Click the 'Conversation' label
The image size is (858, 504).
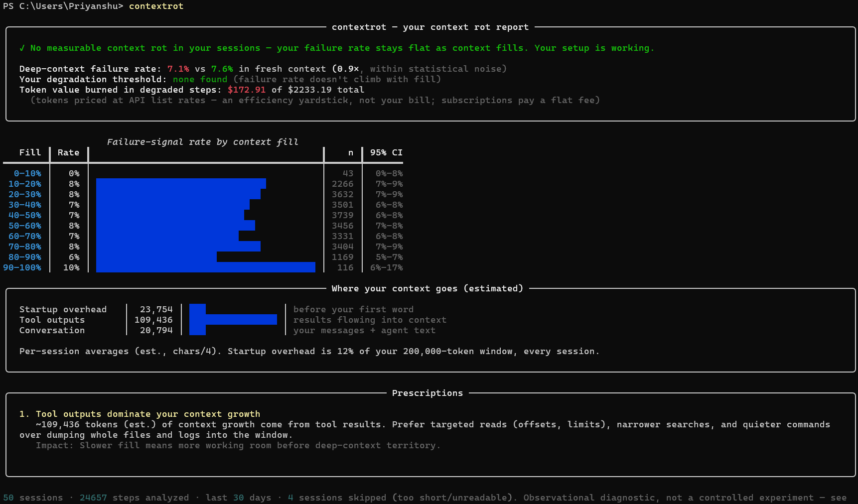tap(52, 330)
